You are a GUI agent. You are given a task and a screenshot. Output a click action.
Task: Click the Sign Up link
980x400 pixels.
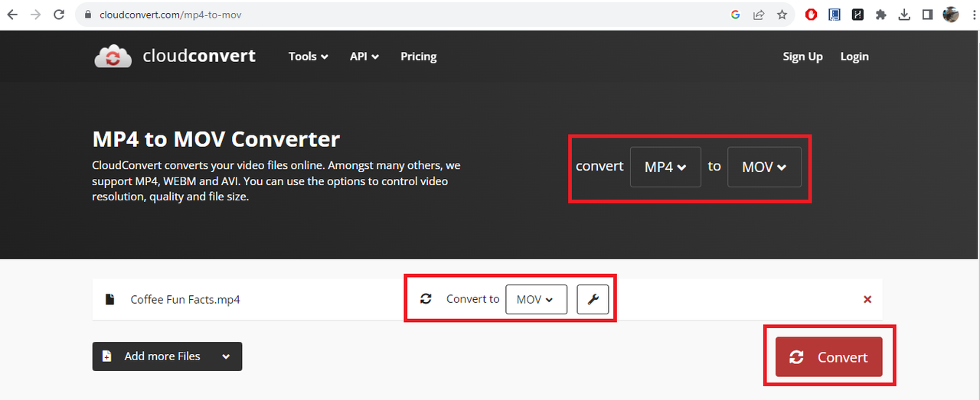tap(802, 57)
